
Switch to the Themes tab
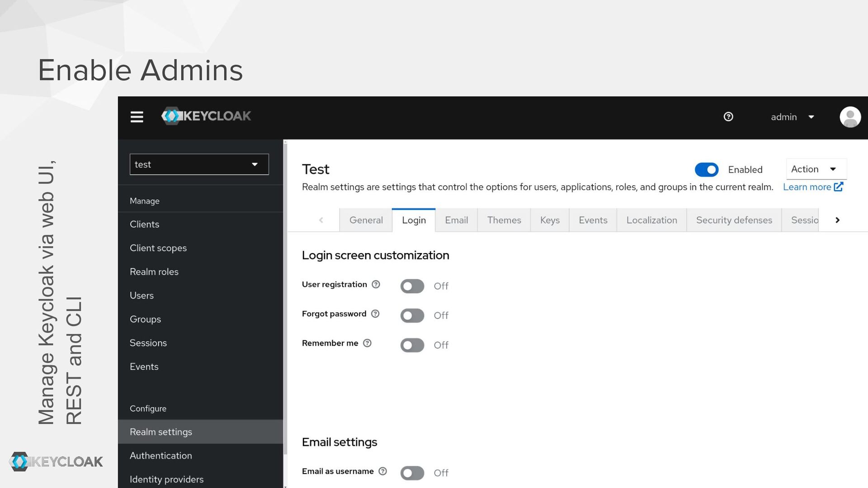504,220
